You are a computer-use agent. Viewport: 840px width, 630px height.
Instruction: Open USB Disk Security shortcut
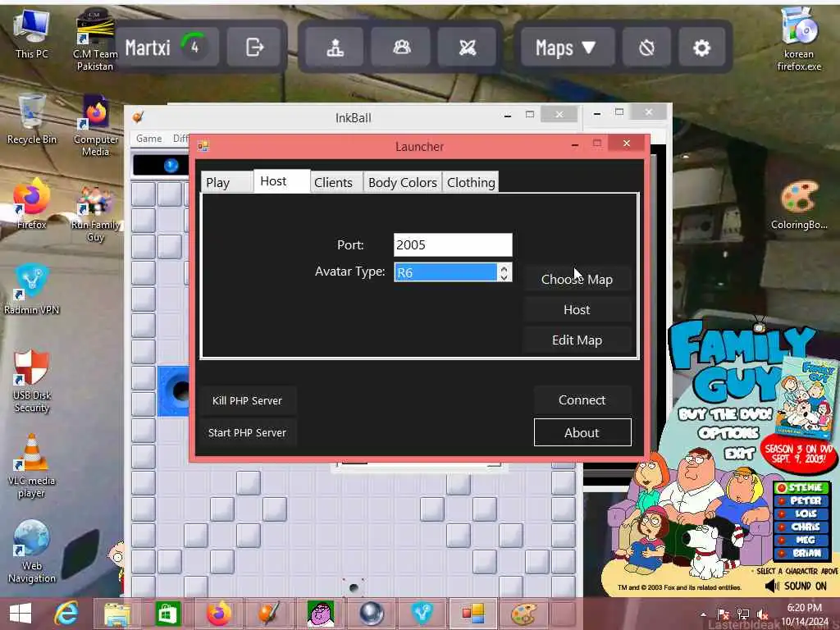point(32,381)
